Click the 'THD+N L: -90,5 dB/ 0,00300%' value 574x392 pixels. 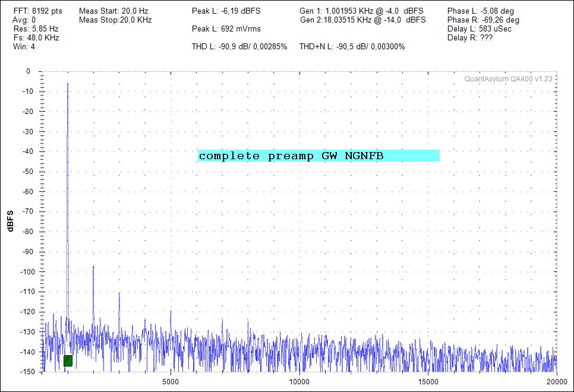(352, 46)
